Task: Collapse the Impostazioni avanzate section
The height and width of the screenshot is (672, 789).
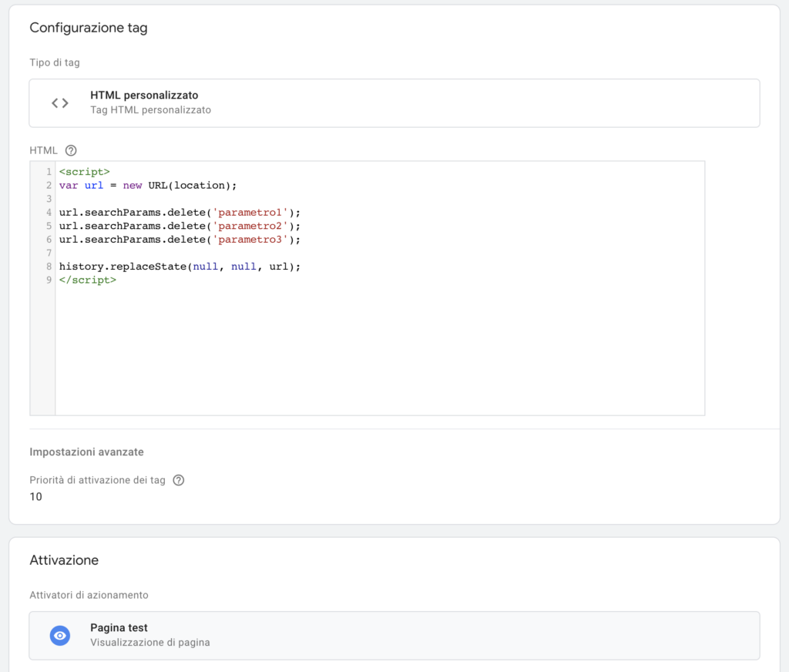Action: click(x=86, y=452)
